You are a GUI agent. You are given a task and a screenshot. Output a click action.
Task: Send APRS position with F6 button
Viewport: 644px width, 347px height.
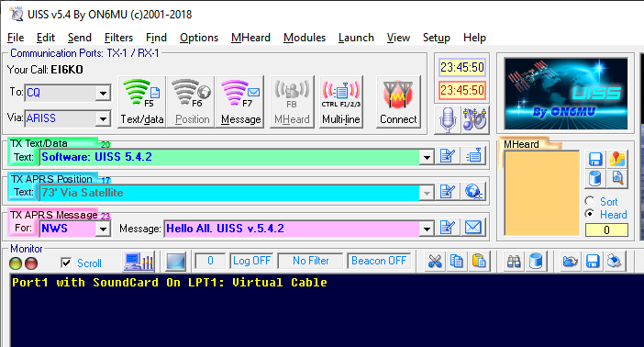[x=192, y=102]
